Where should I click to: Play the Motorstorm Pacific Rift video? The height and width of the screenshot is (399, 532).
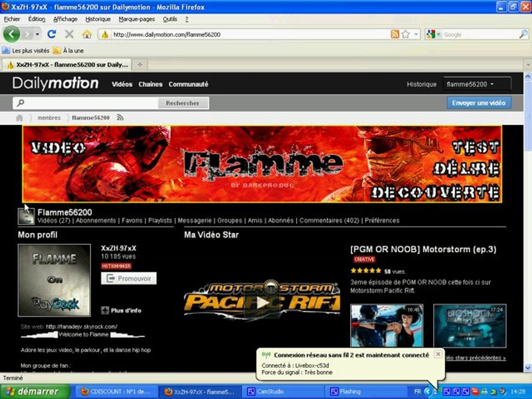point(262,303)
